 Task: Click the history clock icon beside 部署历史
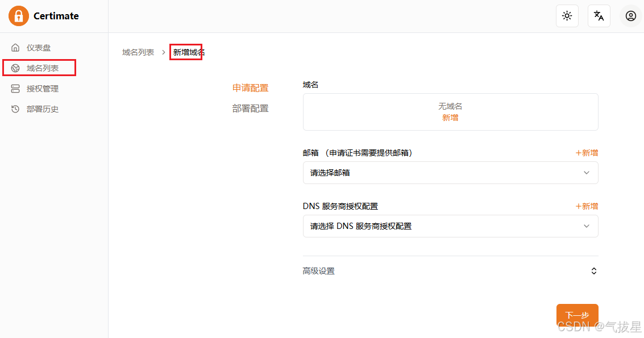15,109
